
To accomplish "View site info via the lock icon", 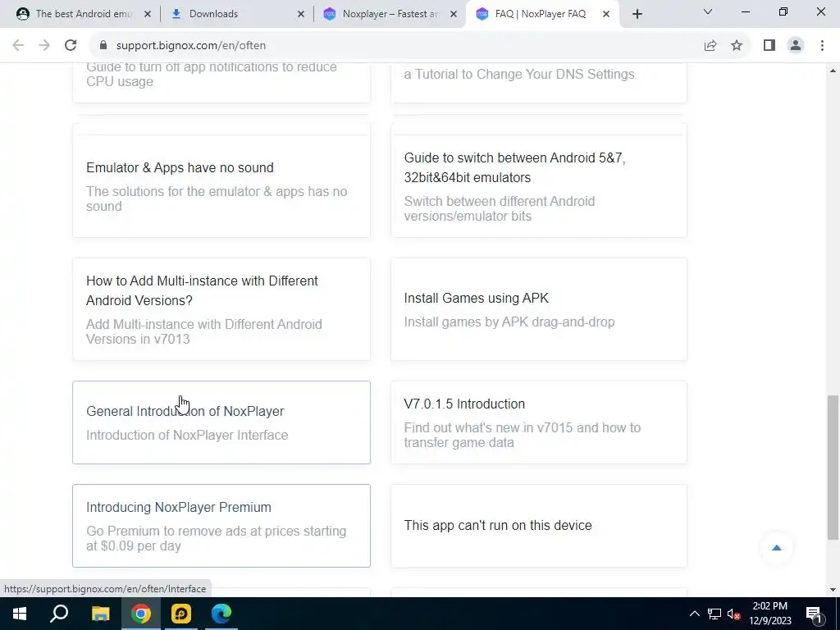I will 103,46.
